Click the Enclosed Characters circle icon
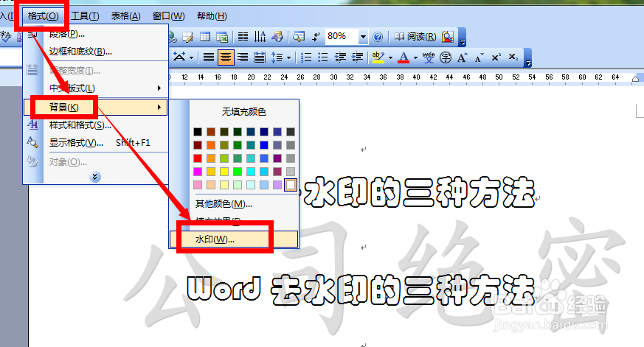 446,57
